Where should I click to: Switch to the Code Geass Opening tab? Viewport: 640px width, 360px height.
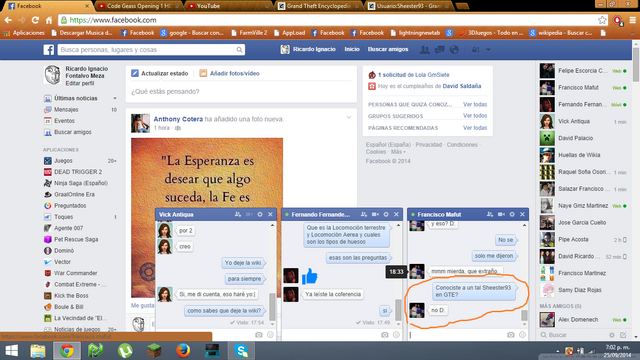(x=139, y=6)
